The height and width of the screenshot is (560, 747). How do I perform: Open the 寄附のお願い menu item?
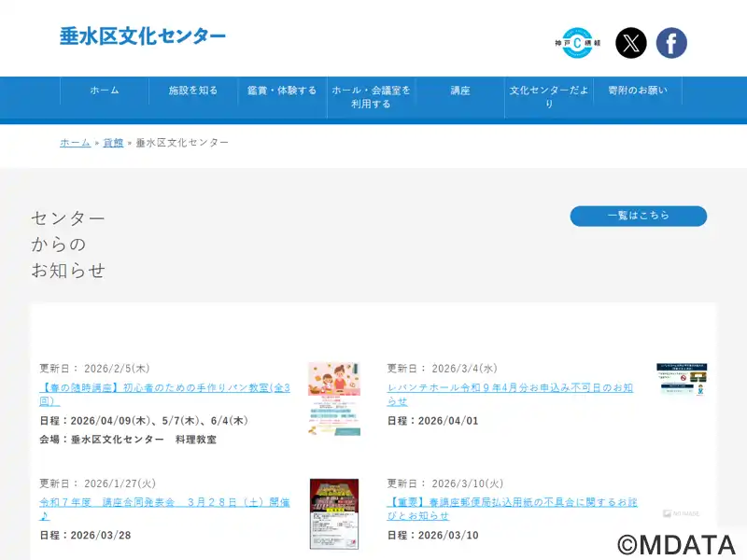[x=638, y=91]
